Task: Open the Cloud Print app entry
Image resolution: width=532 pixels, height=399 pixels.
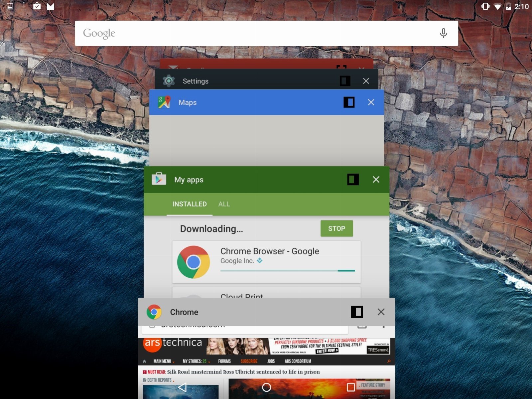Action: [x=266, y=293]
